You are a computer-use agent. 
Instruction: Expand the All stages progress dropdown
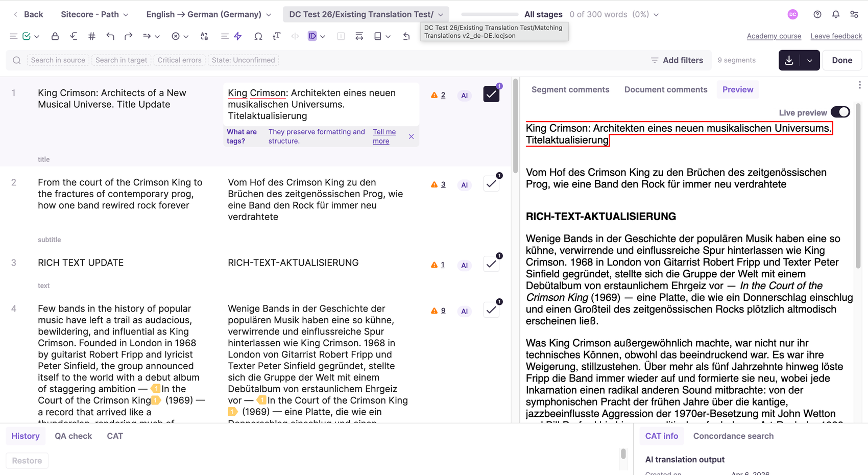click(656, 15)
